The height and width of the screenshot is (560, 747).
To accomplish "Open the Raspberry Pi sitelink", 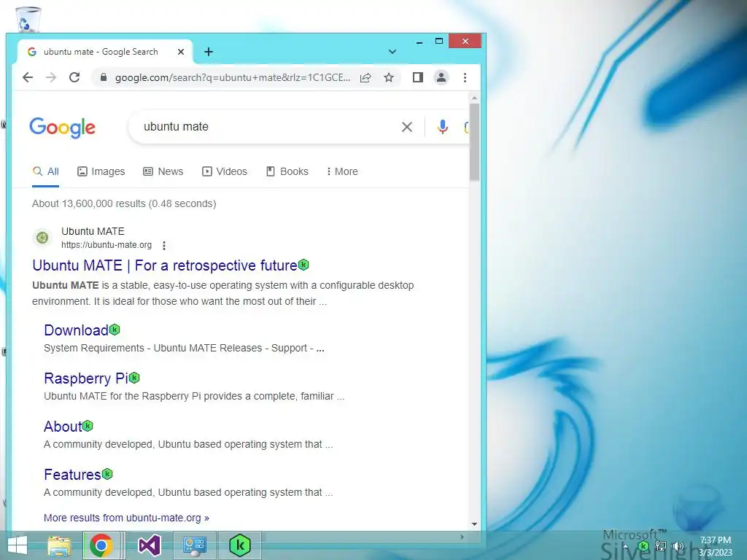I will [x=86, y=378].
